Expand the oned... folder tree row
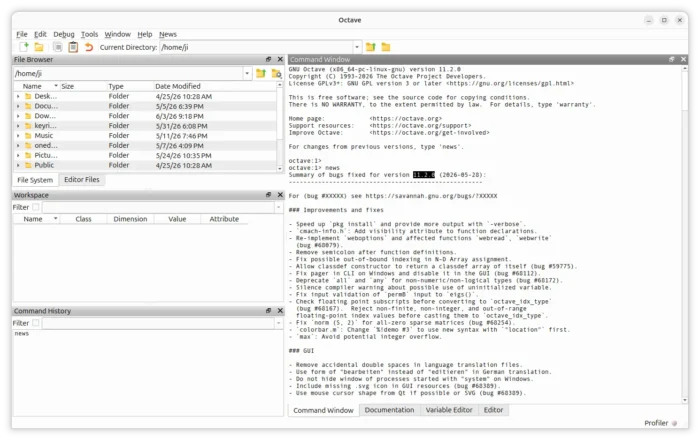 [x=18, y=145]
